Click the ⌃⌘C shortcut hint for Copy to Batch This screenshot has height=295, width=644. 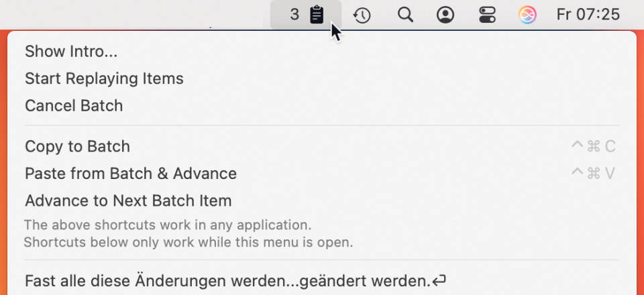click(594, 146)
